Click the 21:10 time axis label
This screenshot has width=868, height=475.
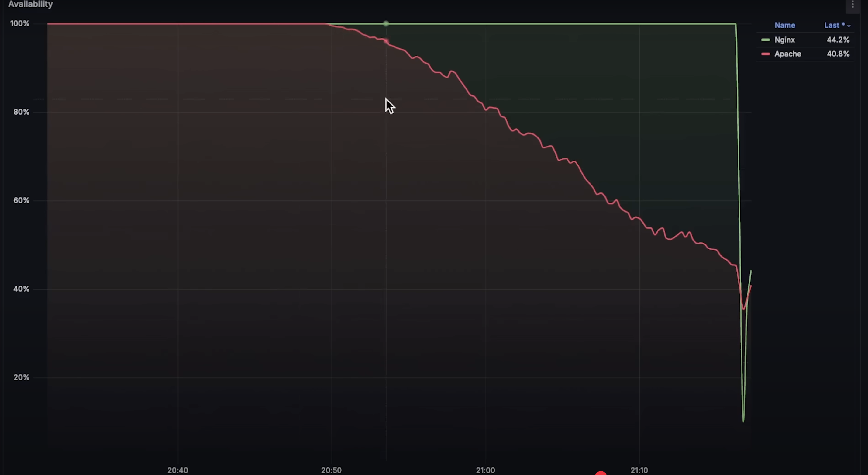coord(639,470)
